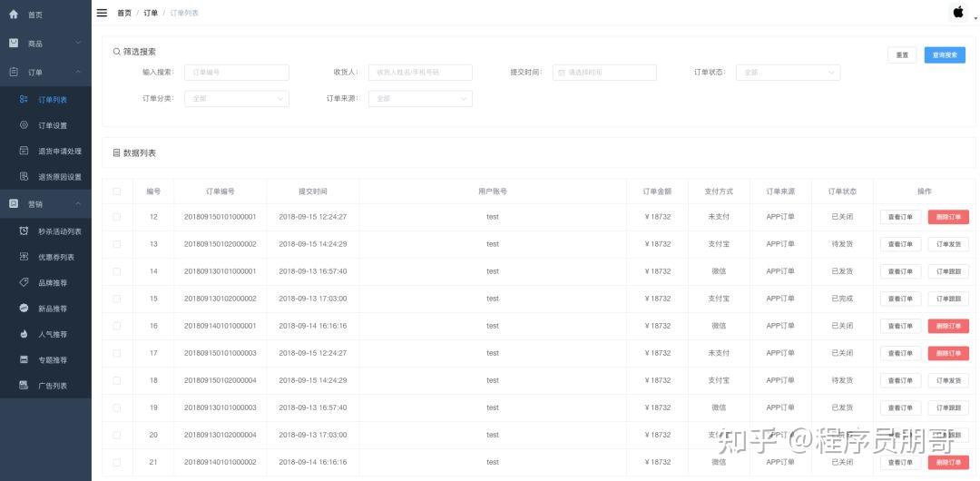Click 订单 in the breadcrumb
Viewport: 980px width, 481px height.
[151, 13]
